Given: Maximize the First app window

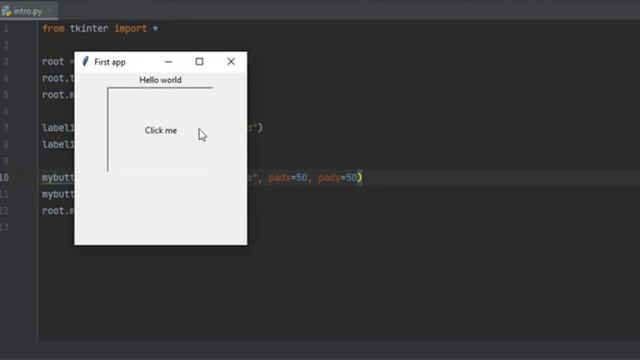Looking at the screenshot, I should coord(199,62).
